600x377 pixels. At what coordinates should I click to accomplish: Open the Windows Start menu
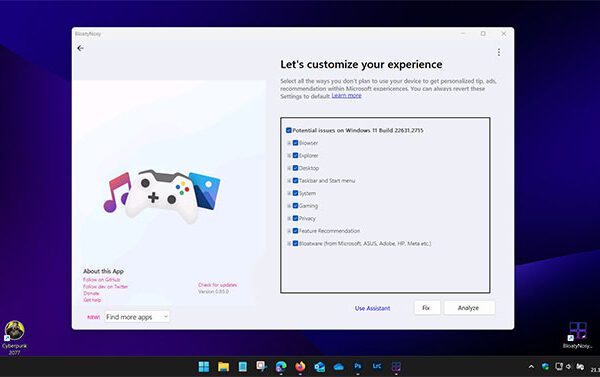pyautogui.click(x=204, y=367)
